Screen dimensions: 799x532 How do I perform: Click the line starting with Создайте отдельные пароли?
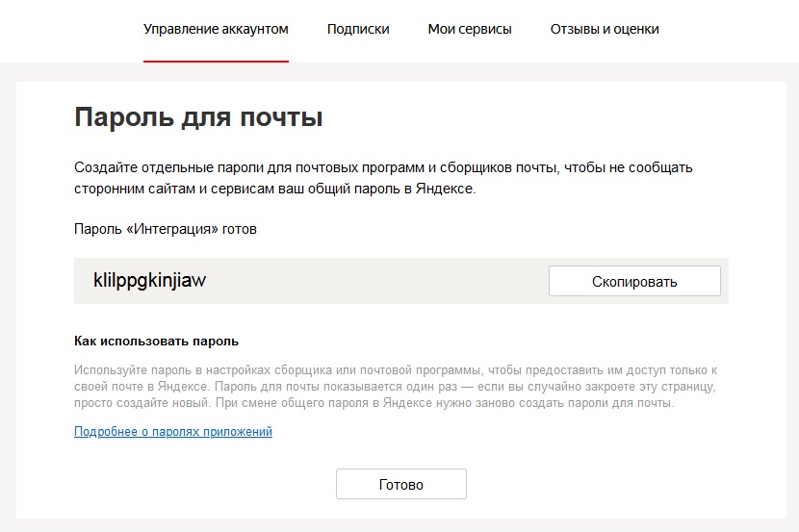tap(383, 167)
